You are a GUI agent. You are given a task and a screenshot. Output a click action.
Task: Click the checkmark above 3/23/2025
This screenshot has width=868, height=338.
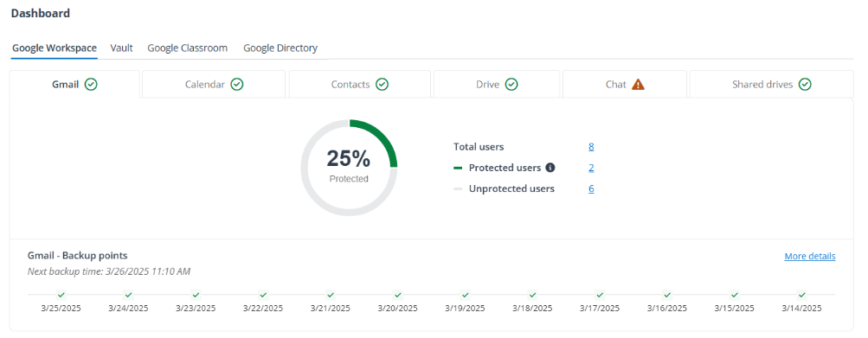[x=196, y=295]
